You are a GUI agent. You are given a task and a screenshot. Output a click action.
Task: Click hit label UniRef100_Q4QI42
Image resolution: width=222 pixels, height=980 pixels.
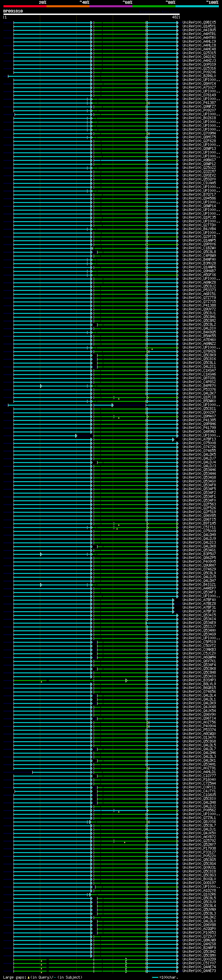click(199, 57)
